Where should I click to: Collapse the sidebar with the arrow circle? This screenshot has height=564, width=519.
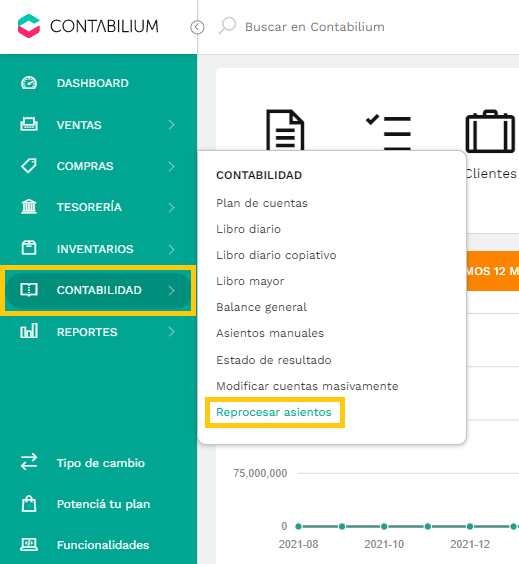click(197, 27)
